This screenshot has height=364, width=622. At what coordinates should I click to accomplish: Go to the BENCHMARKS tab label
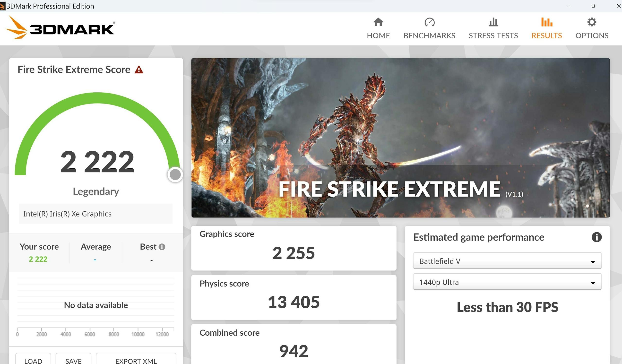429,36
